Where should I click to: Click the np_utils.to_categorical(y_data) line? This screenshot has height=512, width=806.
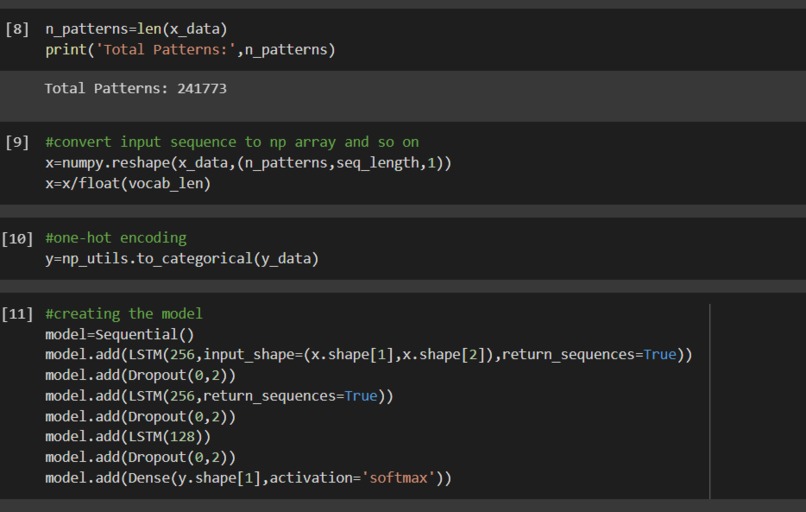click(x=182, y=259)
